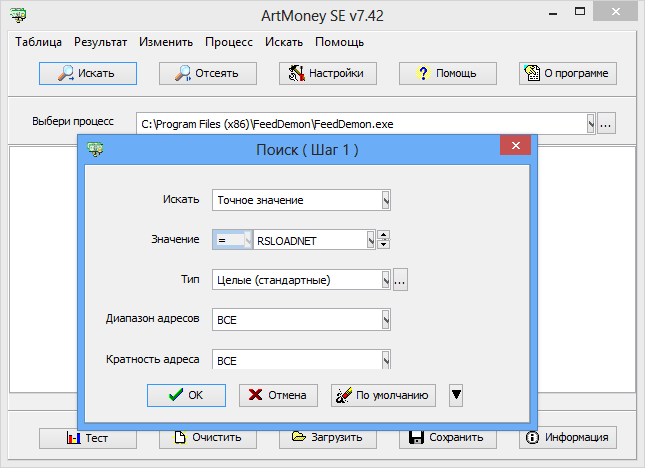645x468 pixels.
Task: Open the Изменить menu
Action: (166, 42)
